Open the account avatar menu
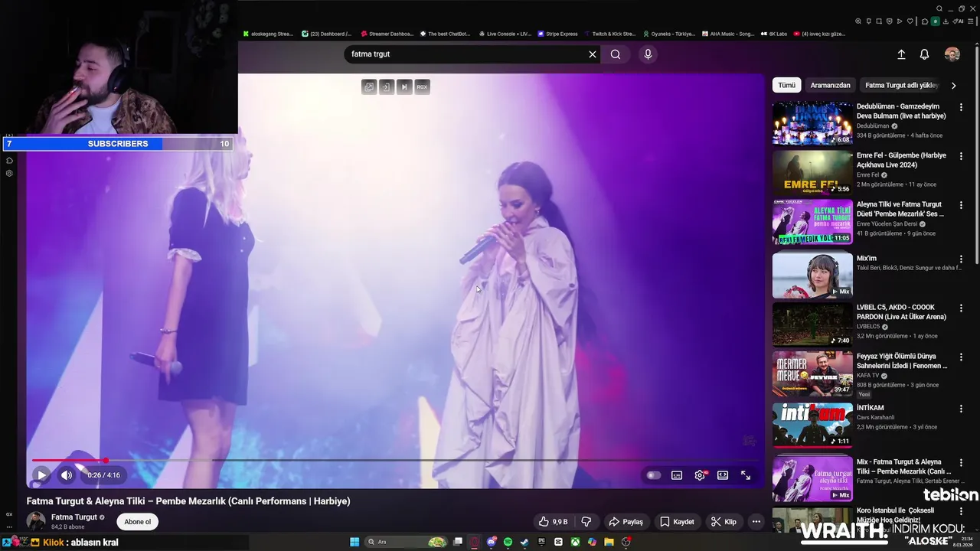This screenshot has height=551, width=980. [952, 54]
